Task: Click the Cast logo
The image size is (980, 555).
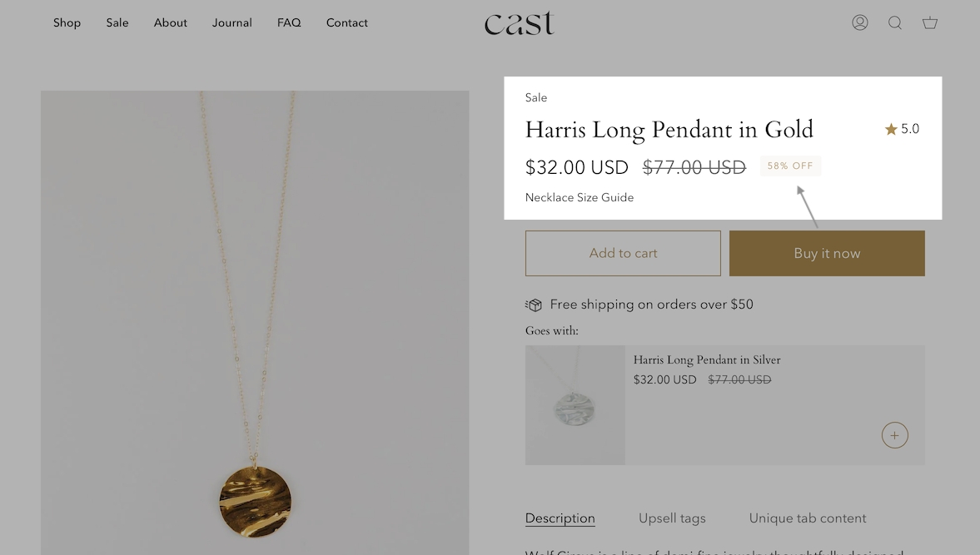Action: pos(520,22)
